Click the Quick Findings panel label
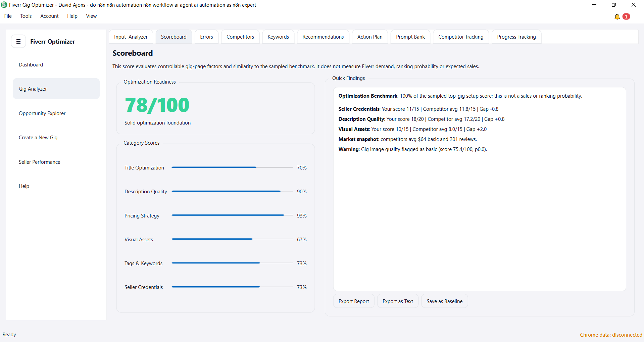This screenshot has height=342, width=644. pos(348,78)
